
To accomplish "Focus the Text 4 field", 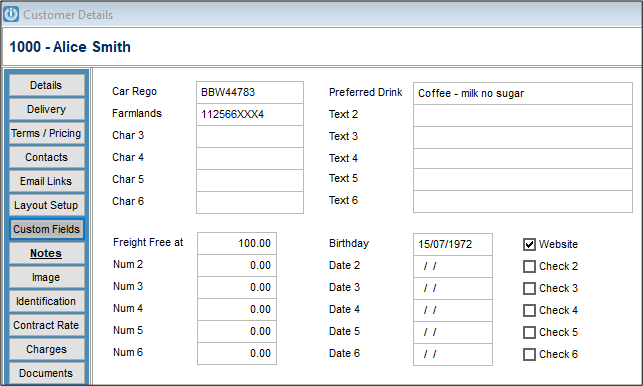I will (523, 159).
